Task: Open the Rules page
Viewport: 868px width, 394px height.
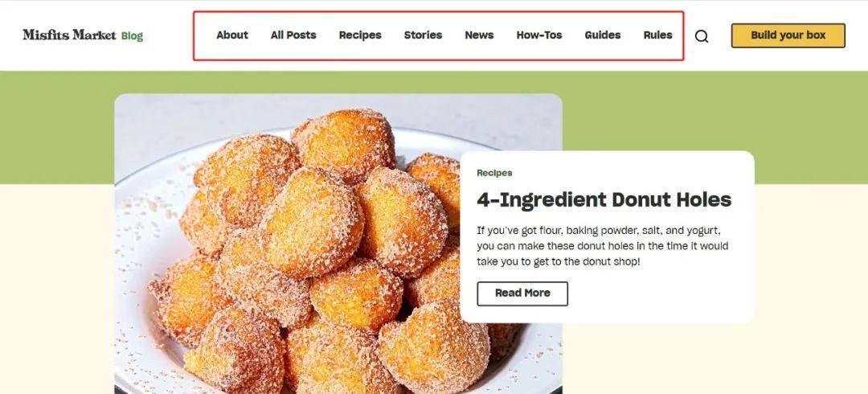Action: [x=657, y=35]
